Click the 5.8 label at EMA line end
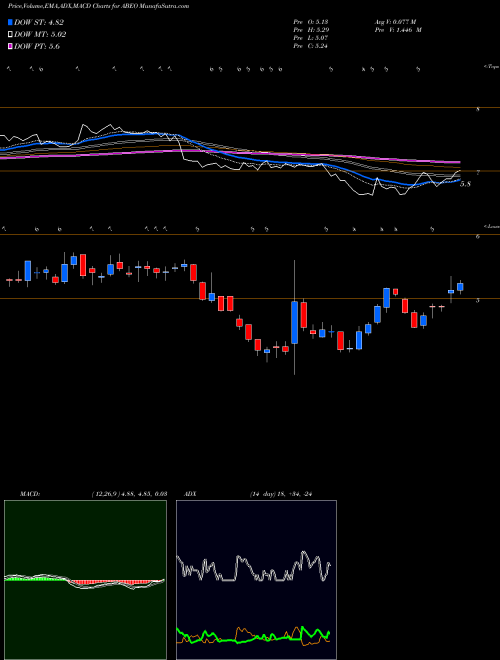 465,184
